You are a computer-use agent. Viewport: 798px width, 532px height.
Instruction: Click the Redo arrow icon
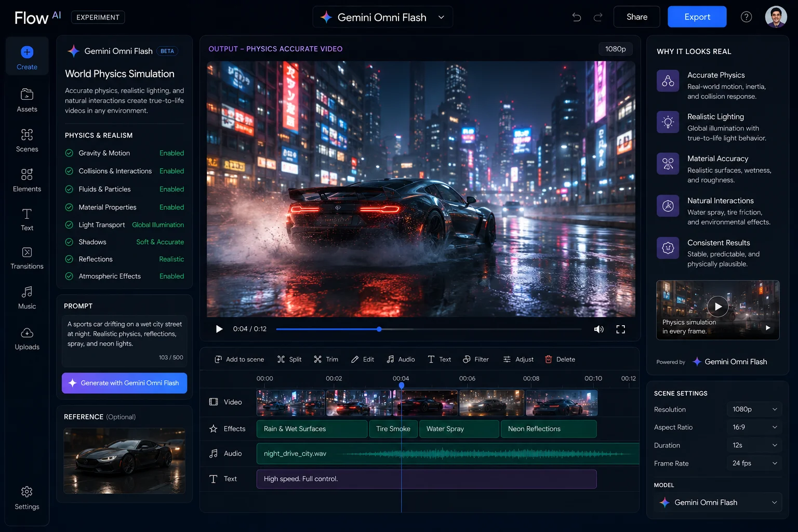(598, 17)
